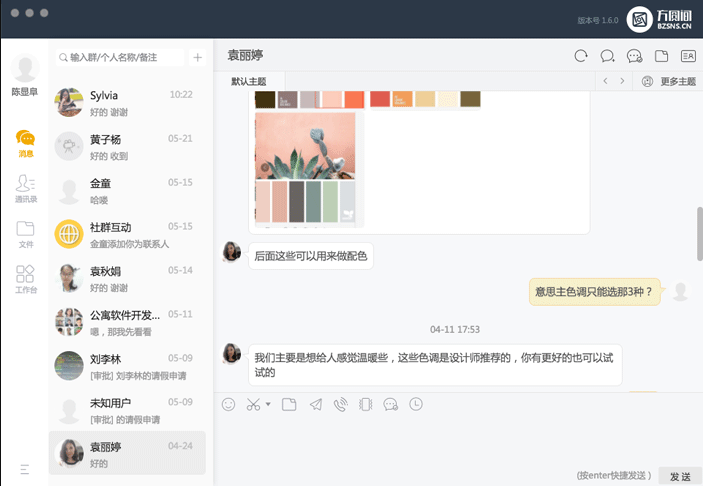Click the paper plane icon in toolbar

[316, 404]
